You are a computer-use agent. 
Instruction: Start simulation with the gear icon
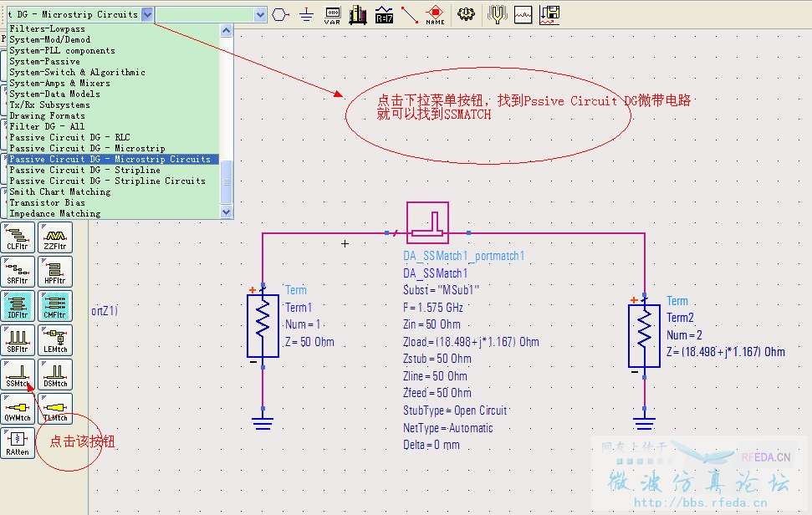click(466, 14)
